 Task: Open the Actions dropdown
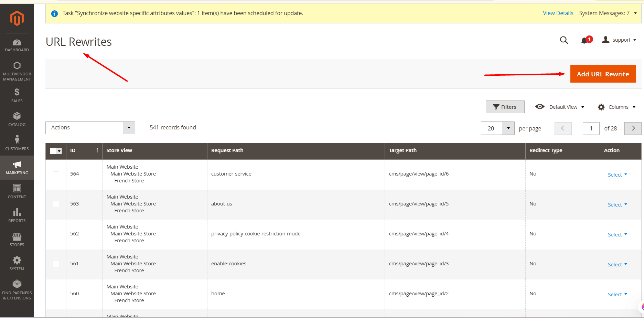point(90,128)
